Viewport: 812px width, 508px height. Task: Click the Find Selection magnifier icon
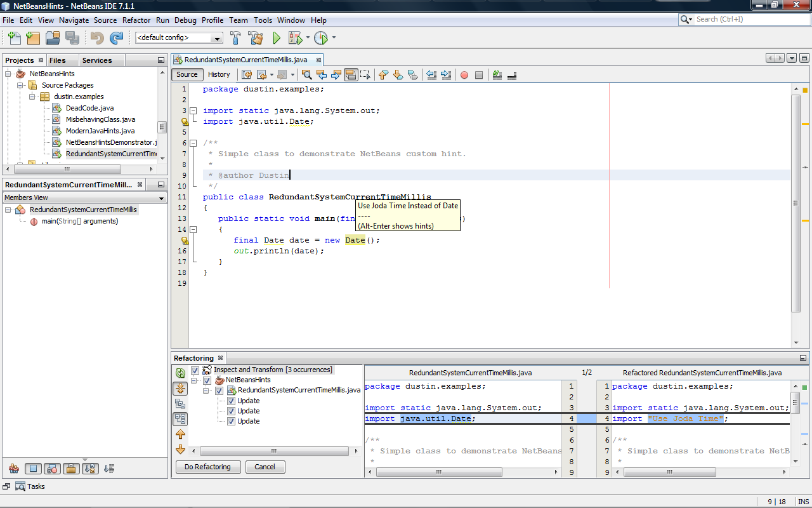pos(306,75)
